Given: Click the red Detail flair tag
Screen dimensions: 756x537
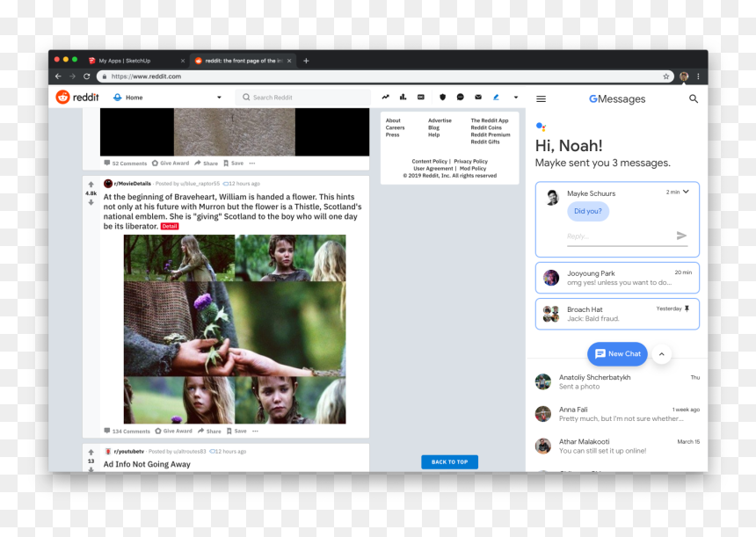Looking at the screenshot, I should coord(170,226).
